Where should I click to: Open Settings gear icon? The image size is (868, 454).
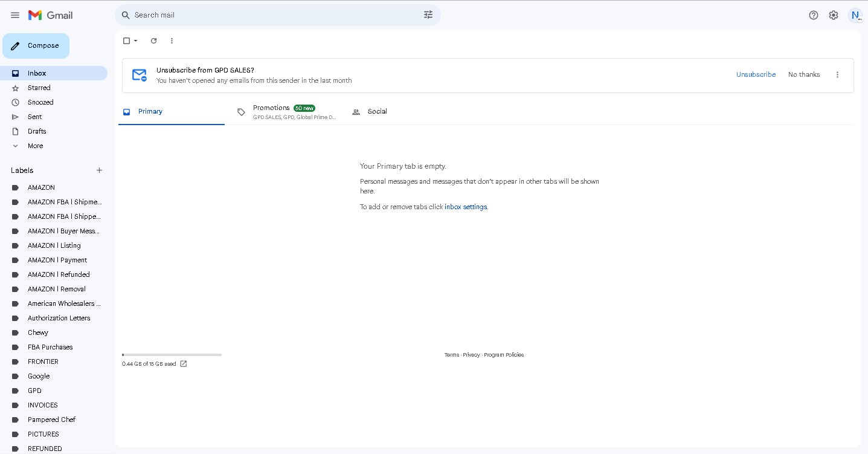pos(834,15)
